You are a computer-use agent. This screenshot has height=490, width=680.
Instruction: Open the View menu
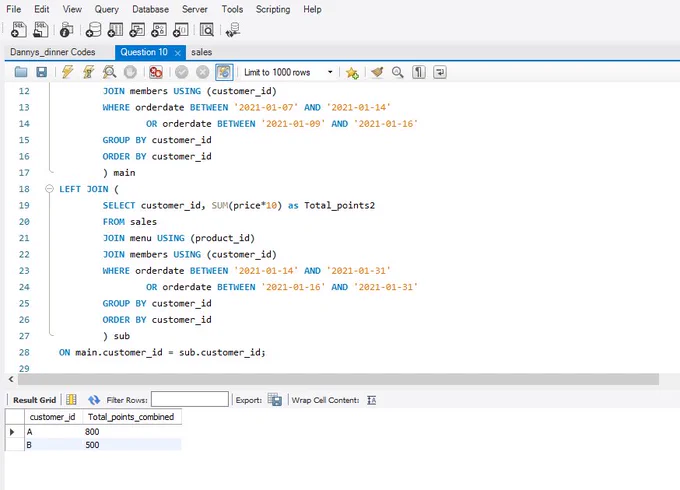[x=72, y=9]
